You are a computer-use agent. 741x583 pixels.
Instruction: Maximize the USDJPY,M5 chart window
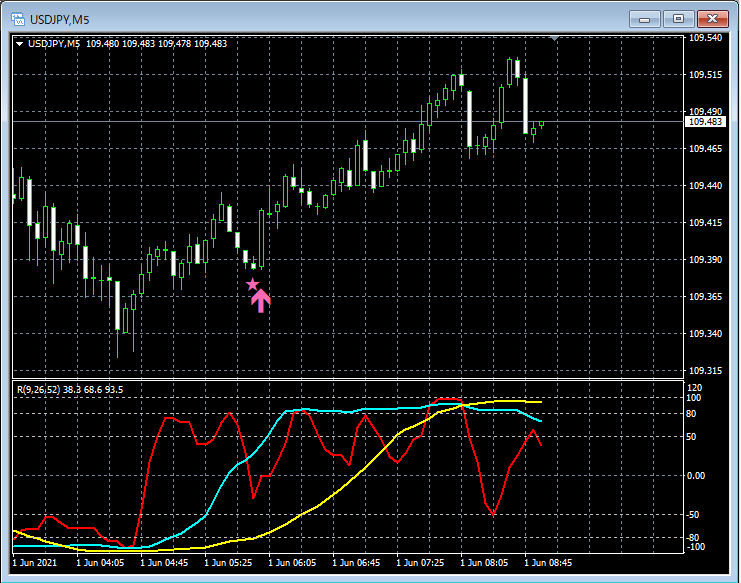[679, 19]
